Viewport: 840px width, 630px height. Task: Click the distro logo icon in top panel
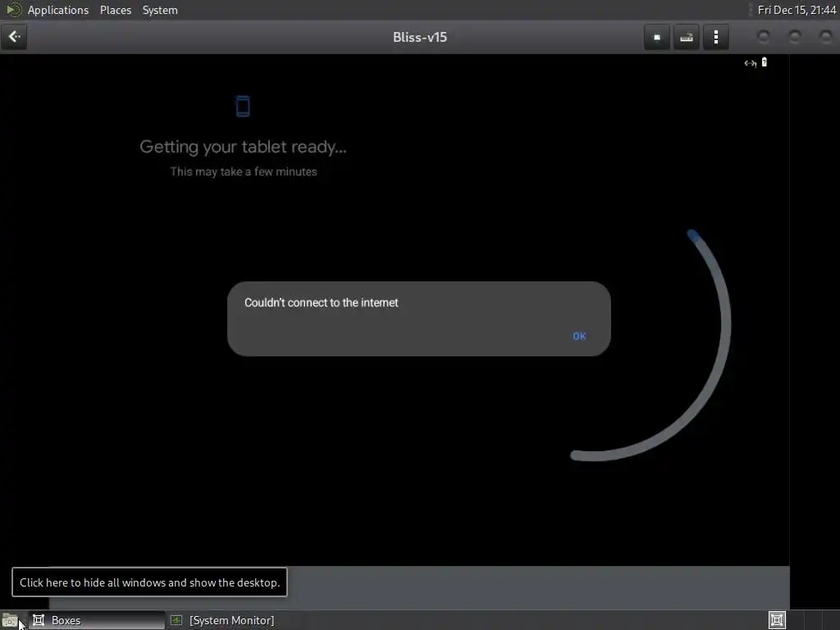(x=13, y=10)
